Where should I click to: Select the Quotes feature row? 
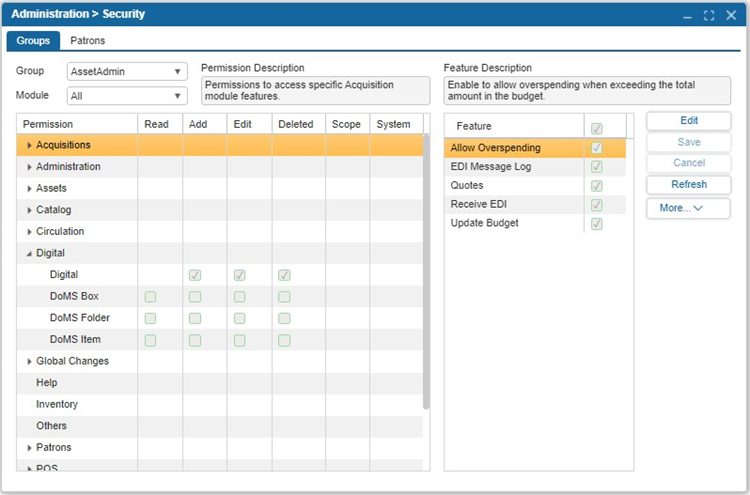[535, 186]
